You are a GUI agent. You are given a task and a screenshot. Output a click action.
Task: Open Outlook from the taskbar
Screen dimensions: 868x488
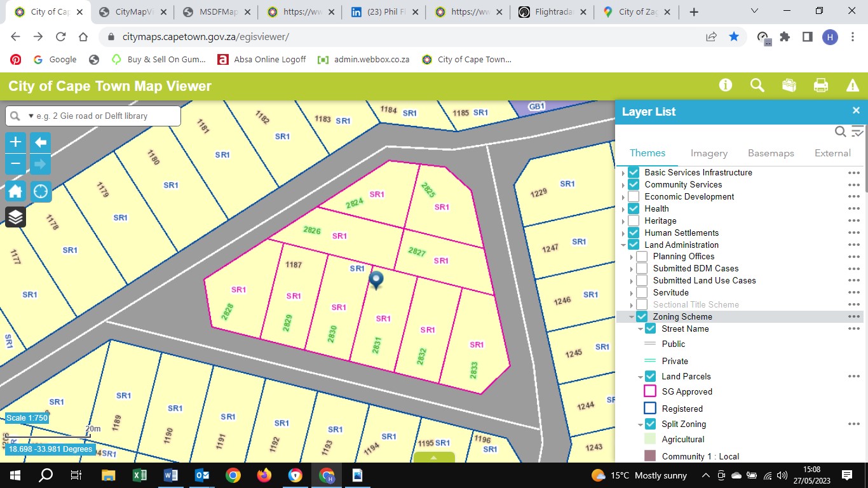tap(202, 475)
